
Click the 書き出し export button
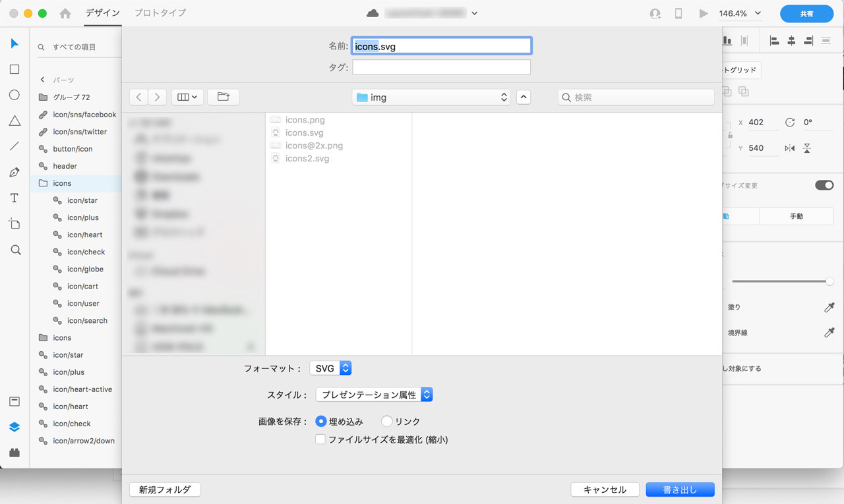pyautogui.click(x=680, y=490)
